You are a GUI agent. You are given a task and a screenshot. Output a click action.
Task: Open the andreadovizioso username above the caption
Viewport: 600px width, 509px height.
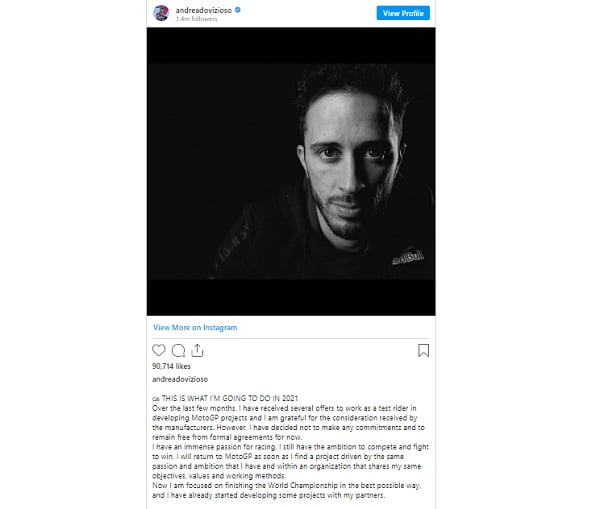180,379
